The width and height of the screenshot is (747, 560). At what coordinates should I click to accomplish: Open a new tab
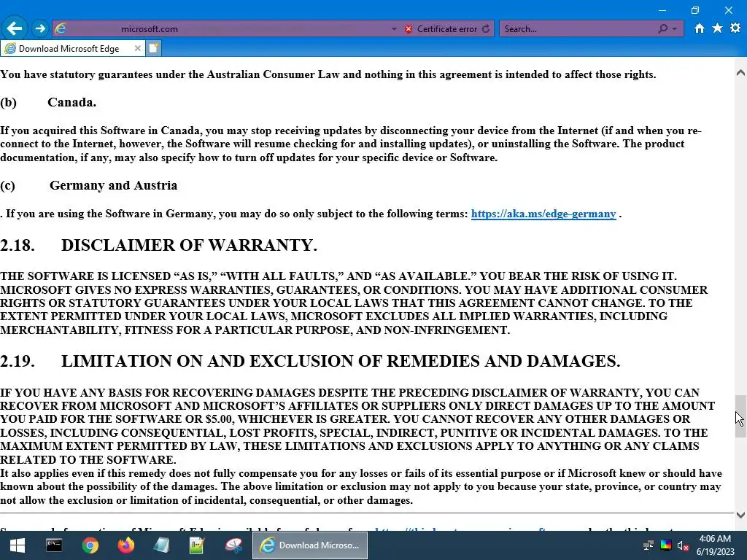click(153, 48)
